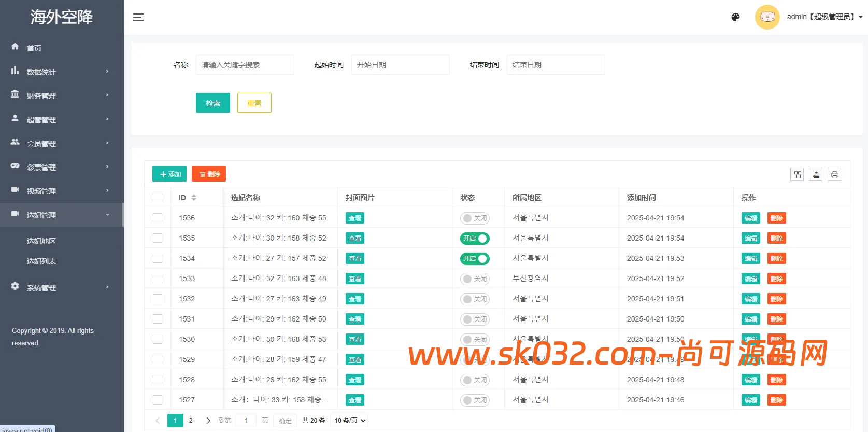The height and width of the screenshot is (432, 868).
Task: Open the admin 超级管理员 user dropdown
Action: coord(824,17)
